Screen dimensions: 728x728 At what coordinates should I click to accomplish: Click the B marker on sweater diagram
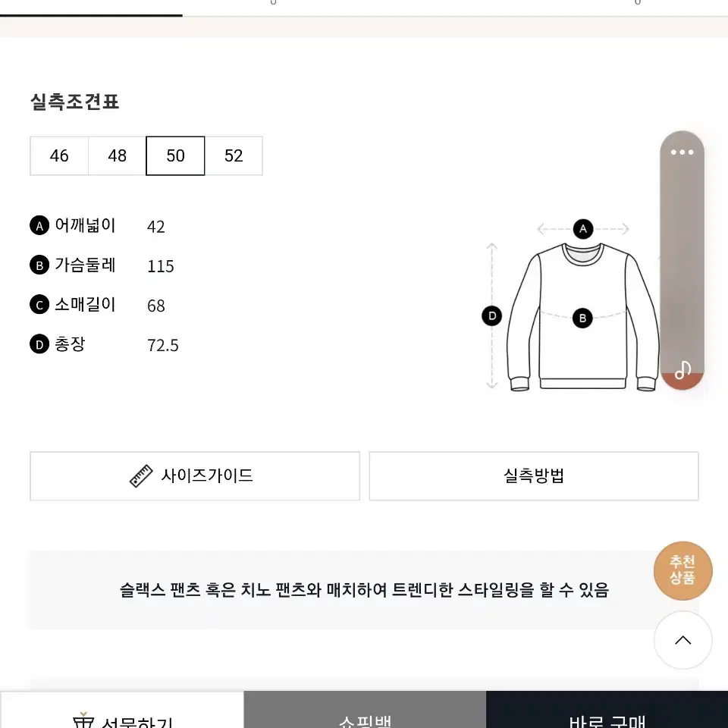coord(582,318)
